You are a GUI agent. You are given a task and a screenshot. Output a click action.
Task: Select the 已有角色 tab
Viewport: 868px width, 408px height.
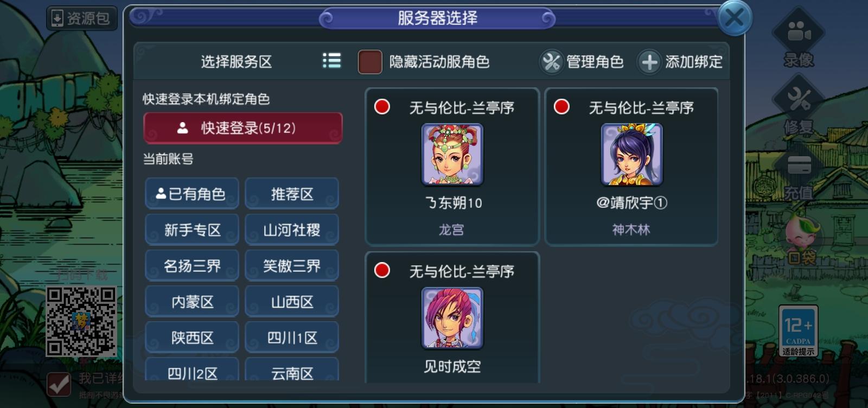[192, 194]
